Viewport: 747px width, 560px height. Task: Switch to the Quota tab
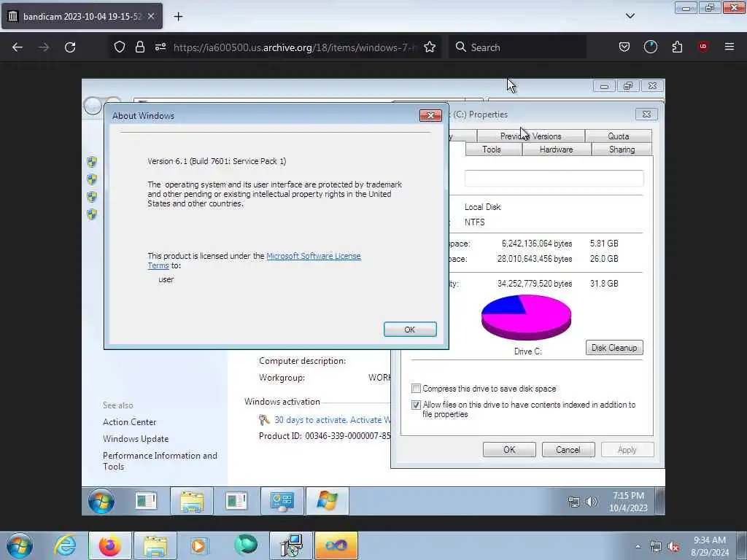(618, 136)
